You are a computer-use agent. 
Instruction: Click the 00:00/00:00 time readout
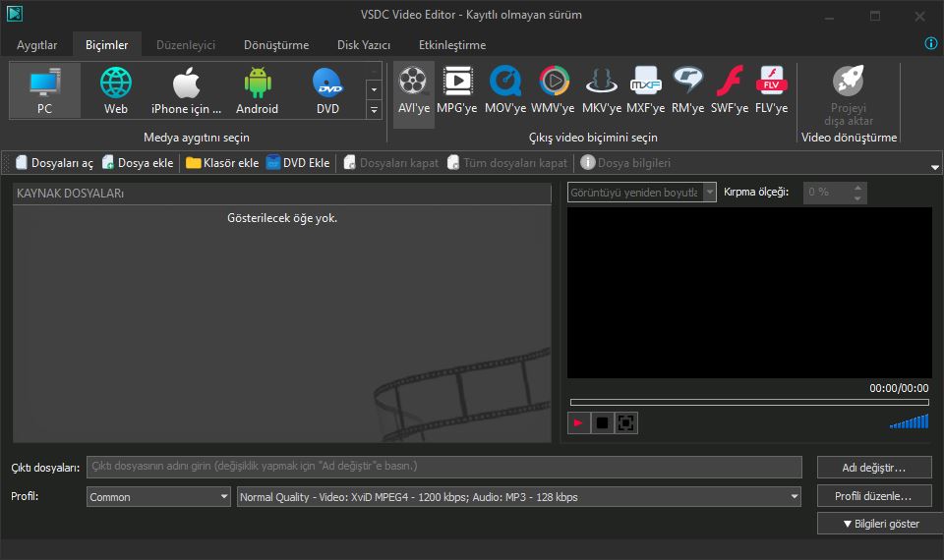pos(899,389)
